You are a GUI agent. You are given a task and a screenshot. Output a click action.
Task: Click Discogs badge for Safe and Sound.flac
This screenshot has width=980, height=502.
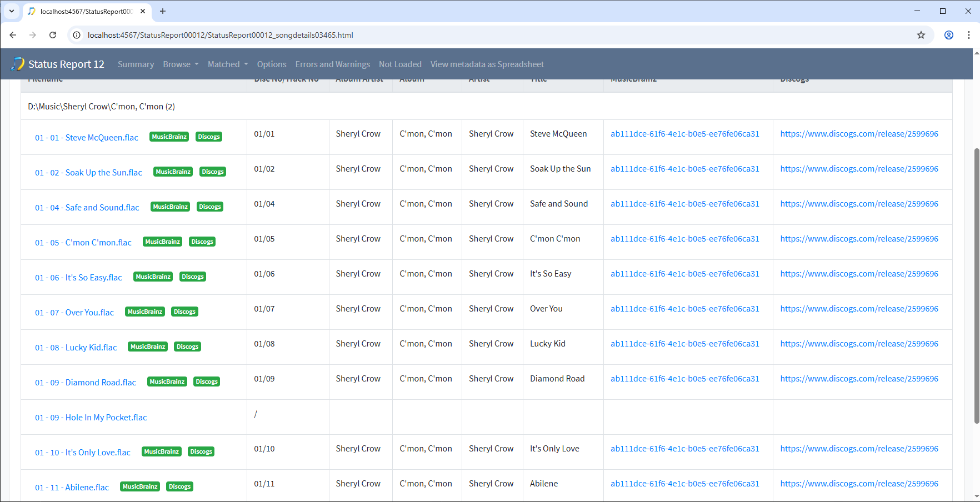[210, 207]
